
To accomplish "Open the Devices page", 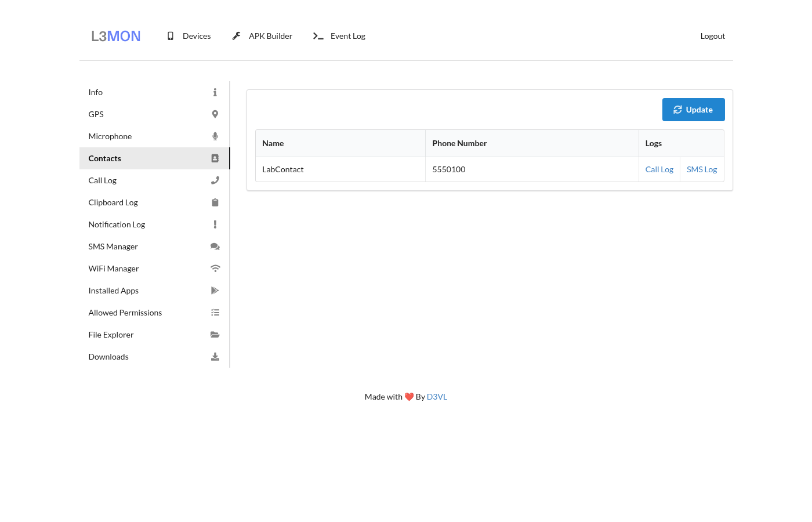I will click(189, 36).
